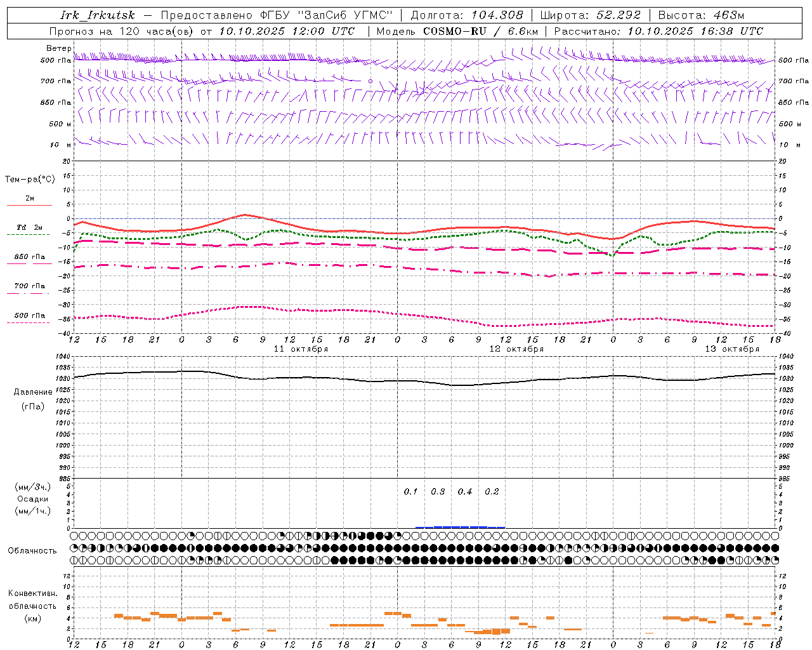Click the (гПа) unit under Давление
Screen dimensions: 812x650
[33, 406]
